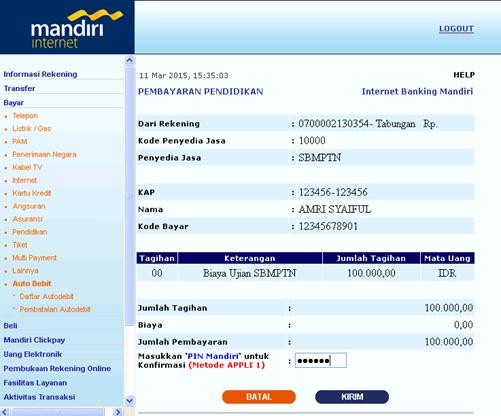Open Pembukaan Rekening Online
Viewport: 501px width, 416px height.
(57, 368)
